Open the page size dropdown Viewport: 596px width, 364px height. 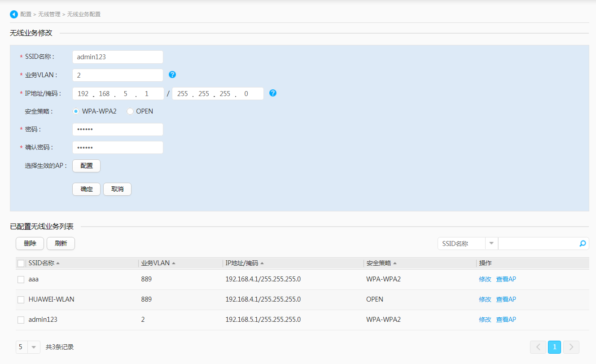pos(34,347)
